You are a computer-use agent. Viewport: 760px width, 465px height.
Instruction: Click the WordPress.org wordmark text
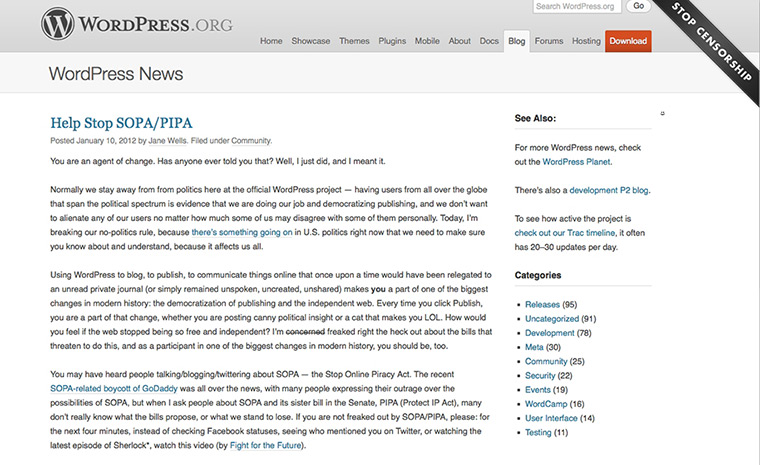click(x=156, y=24)
